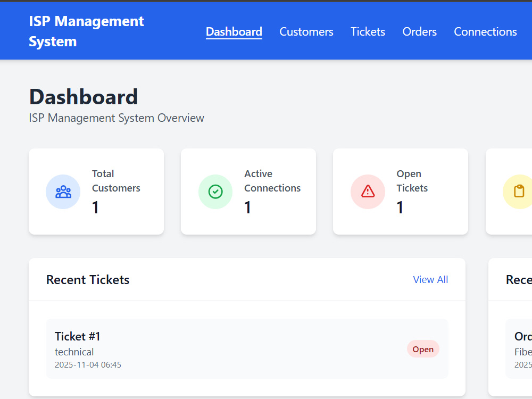Click the Open Tickets warning triangle icon
532x399 pixels.
click(368, 192)
